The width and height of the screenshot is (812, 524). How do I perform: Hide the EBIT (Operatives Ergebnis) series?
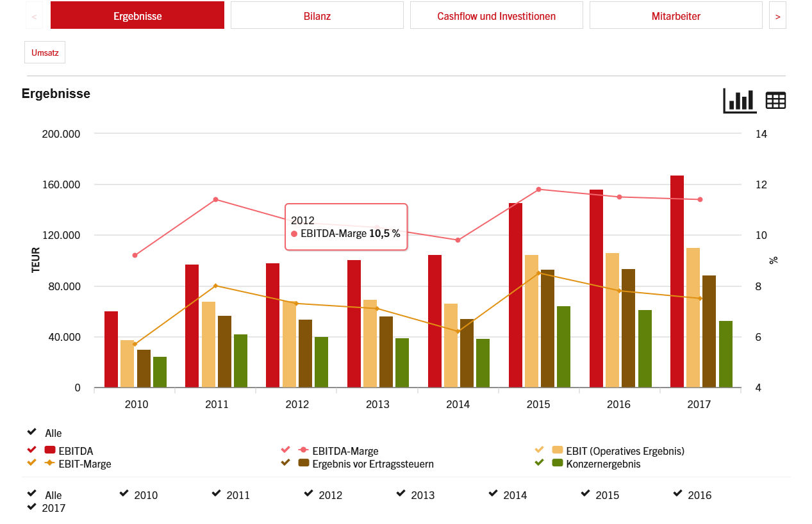coord(538,450)
